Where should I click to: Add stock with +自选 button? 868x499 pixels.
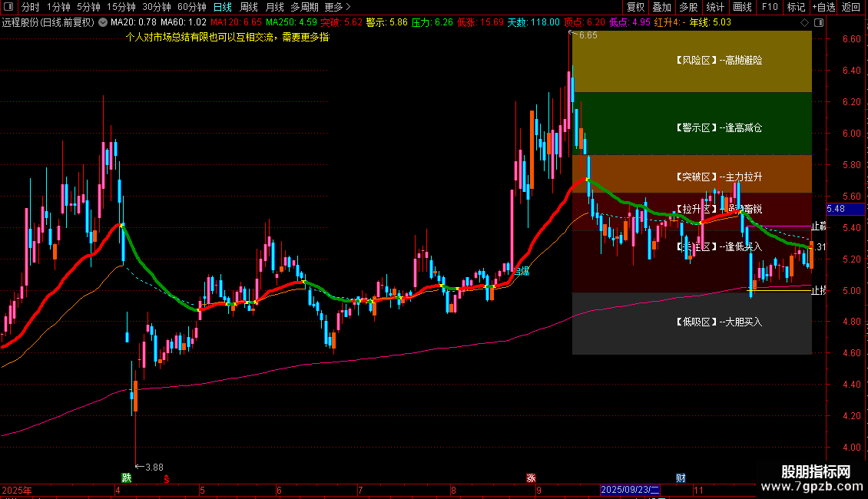point(823,7)
